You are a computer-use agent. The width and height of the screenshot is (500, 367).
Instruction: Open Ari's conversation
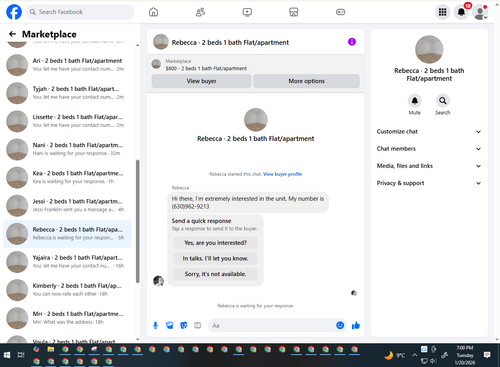[x=67, y=65]
